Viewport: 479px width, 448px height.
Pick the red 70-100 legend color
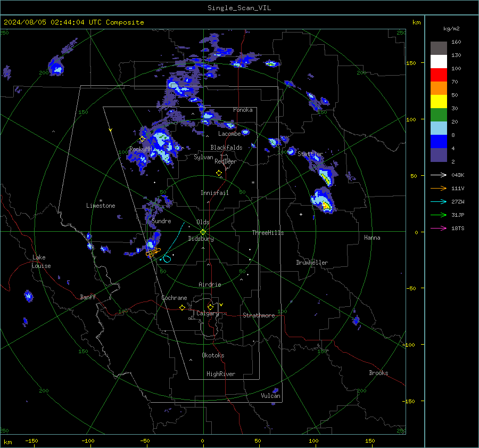point(439,75)
